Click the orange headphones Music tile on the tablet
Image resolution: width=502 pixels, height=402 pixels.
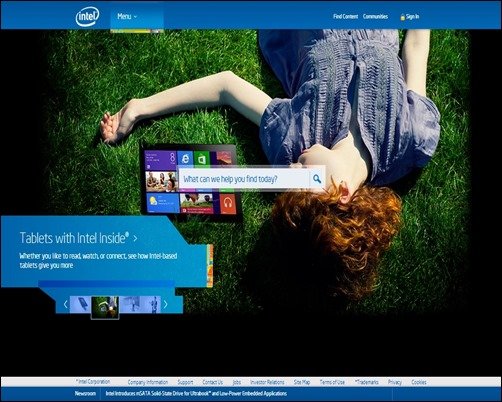point(228,203)
